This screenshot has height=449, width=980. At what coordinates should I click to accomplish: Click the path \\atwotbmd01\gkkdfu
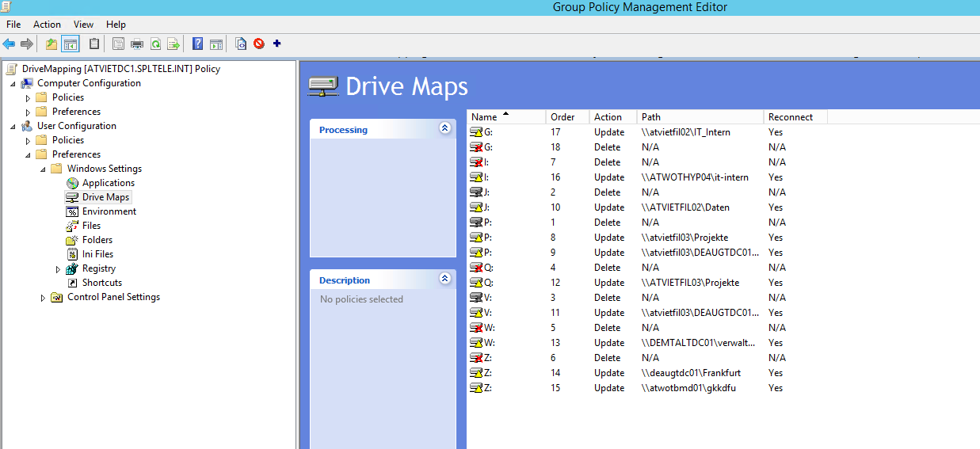click(x=688, y=388)
